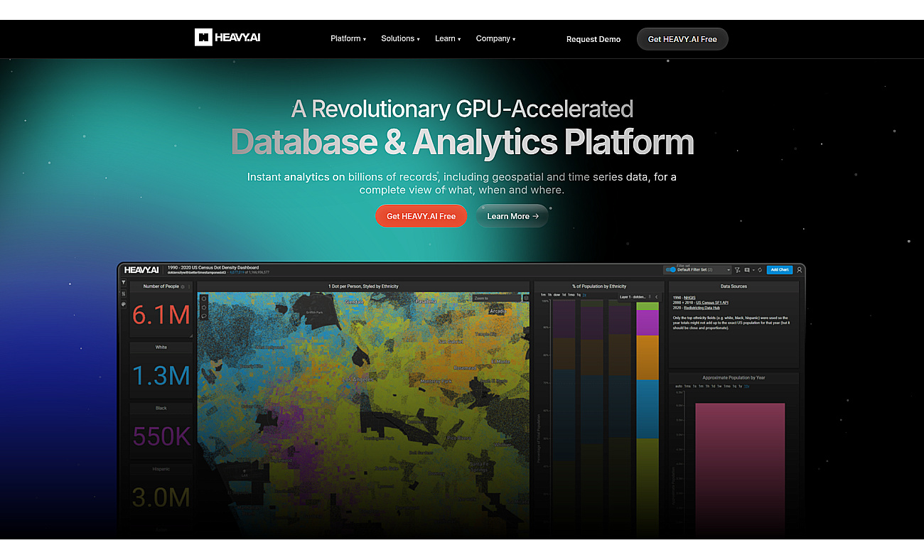Select the 1m interval on the ethnicity chart
The width and height of the screenshot is (924, 560).
click(x=543, y=295)
